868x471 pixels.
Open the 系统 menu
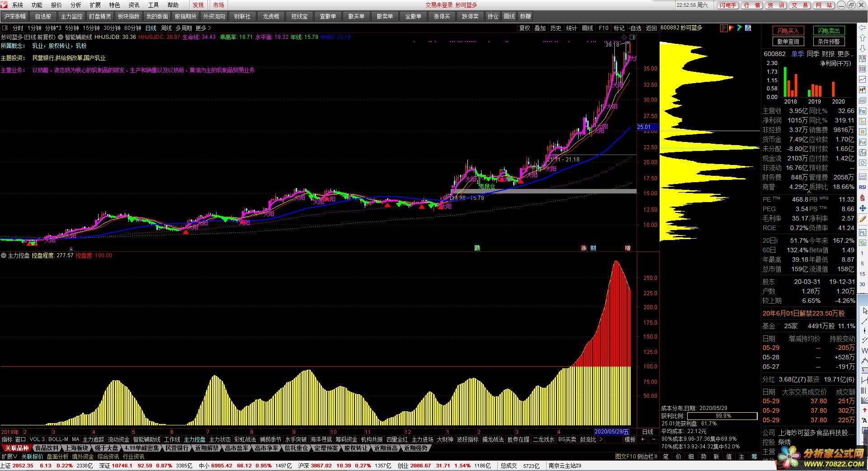coord(18,5)
